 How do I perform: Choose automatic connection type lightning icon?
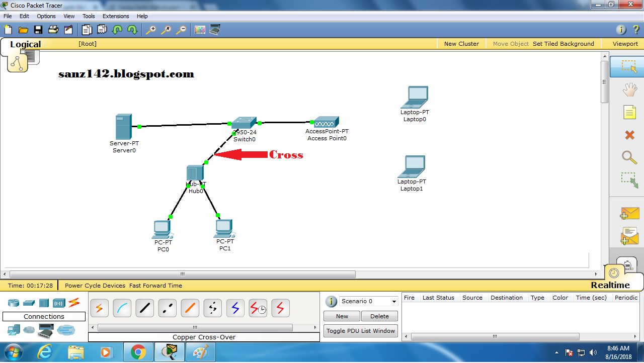point(99,308)
